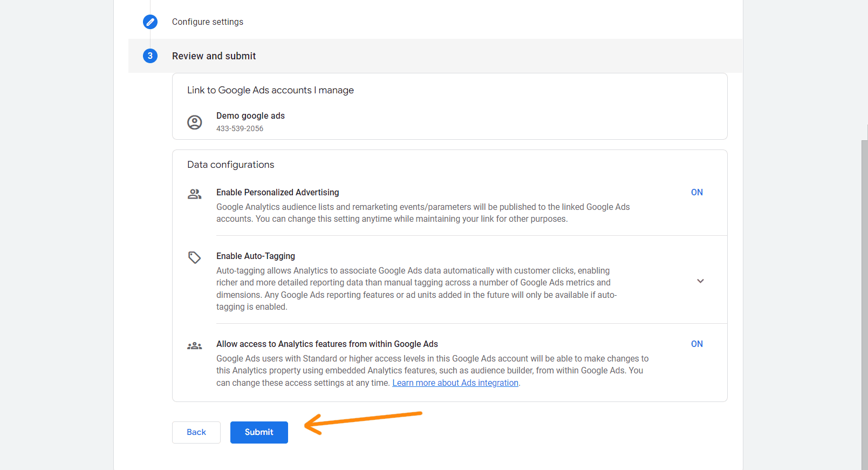868x470 pixels.
Task: Click the Enable Personalized Advertising title
Action: 278,193
